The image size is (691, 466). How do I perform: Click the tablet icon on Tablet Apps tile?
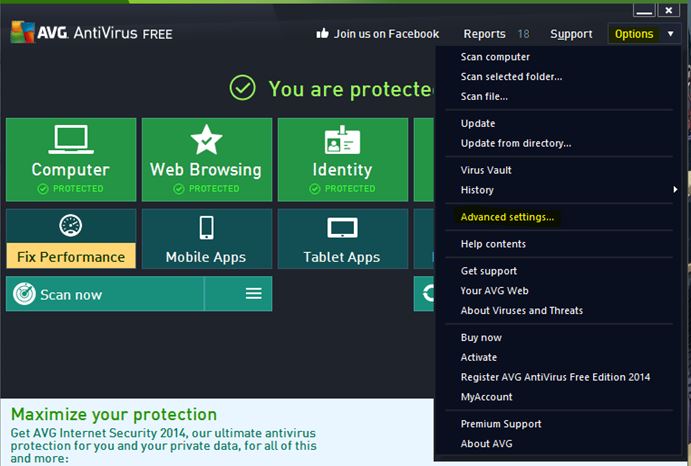click(342, 228)
